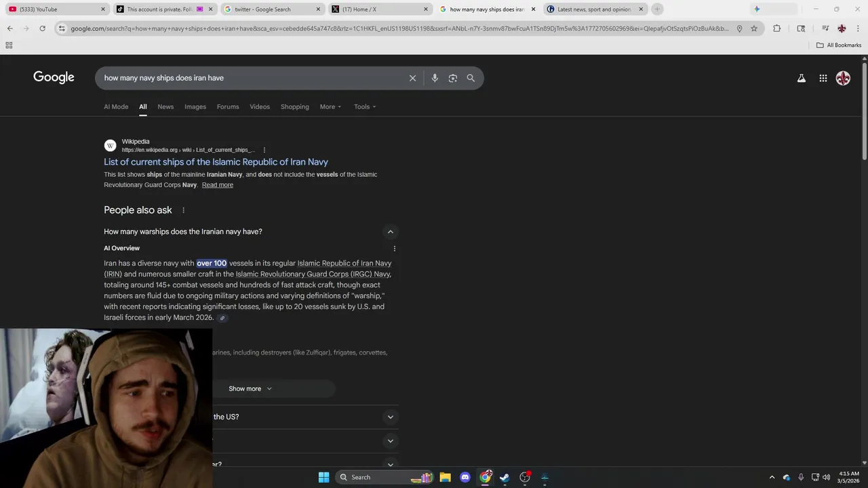This screenshot has width=868, height=488.
Task: Open Search Labs flask icon
Action: point(802,78)
